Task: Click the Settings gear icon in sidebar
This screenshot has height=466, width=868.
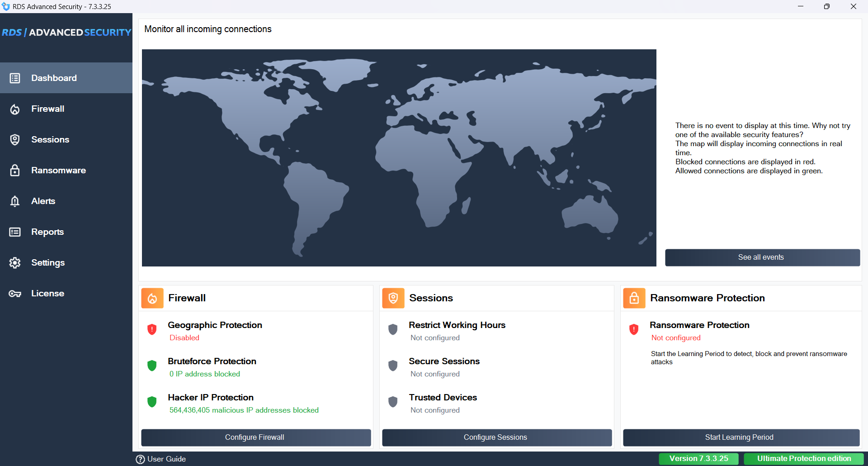Action: click(x=15, y=263)
